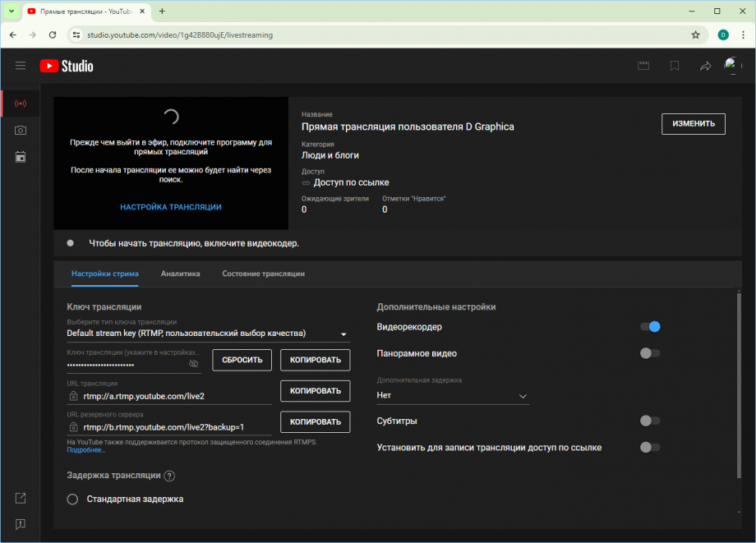Go back in the browser

[x=13, y=35]
